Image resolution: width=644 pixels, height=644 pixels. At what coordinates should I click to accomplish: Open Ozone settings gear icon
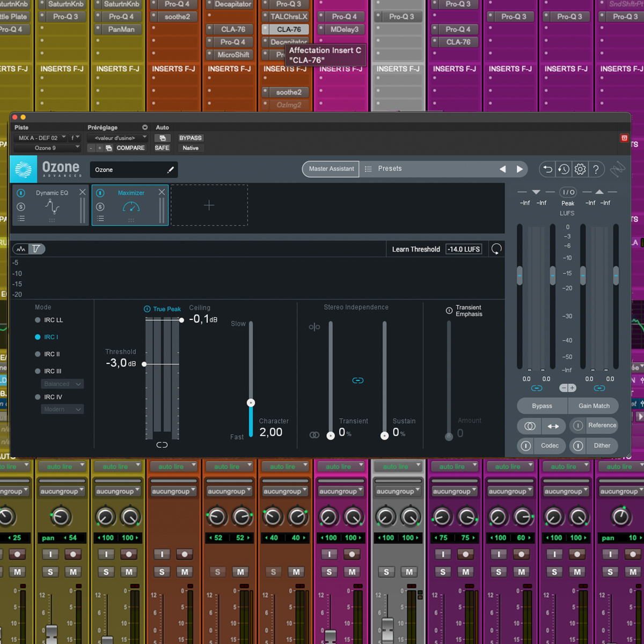[580, 170]
